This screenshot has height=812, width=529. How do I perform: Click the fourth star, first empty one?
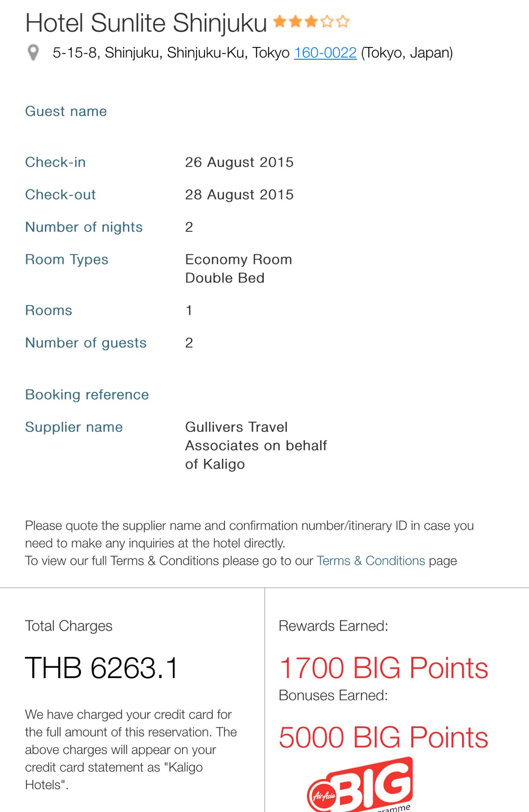click(x=327, y=21)
